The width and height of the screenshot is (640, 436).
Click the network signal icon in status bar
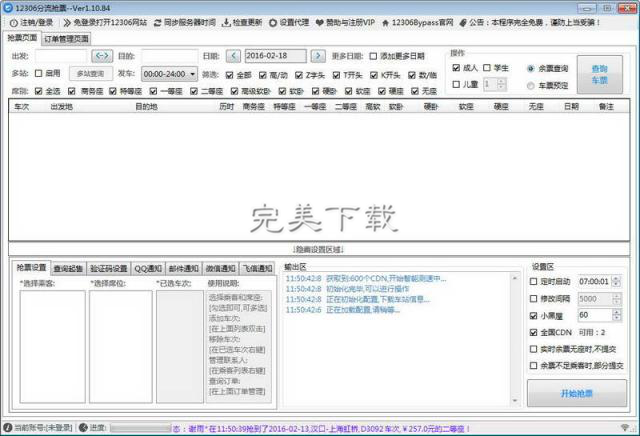625,427
